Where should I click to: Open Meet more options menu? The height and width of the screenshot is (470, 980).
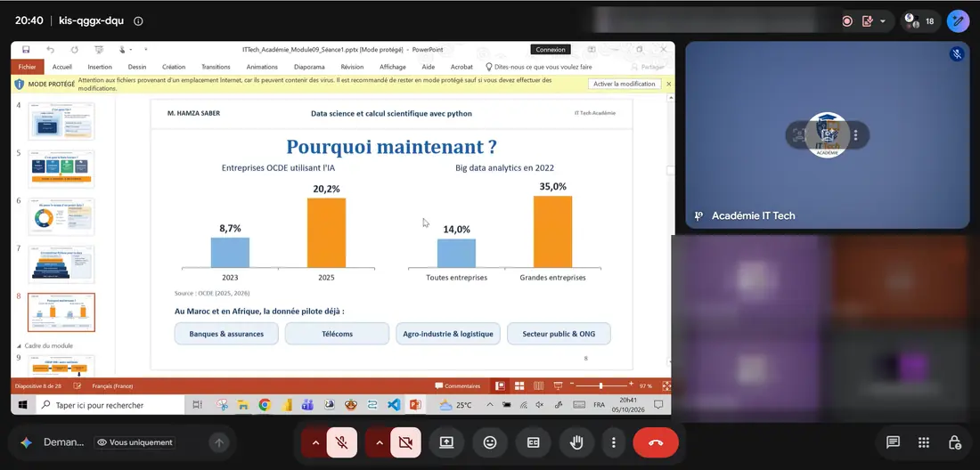pyautogui.click(x=614, y=442)
